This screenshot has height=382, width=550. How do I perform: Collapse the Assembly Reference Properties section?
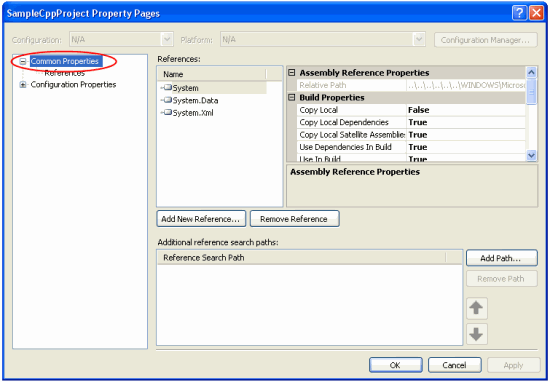291,73
